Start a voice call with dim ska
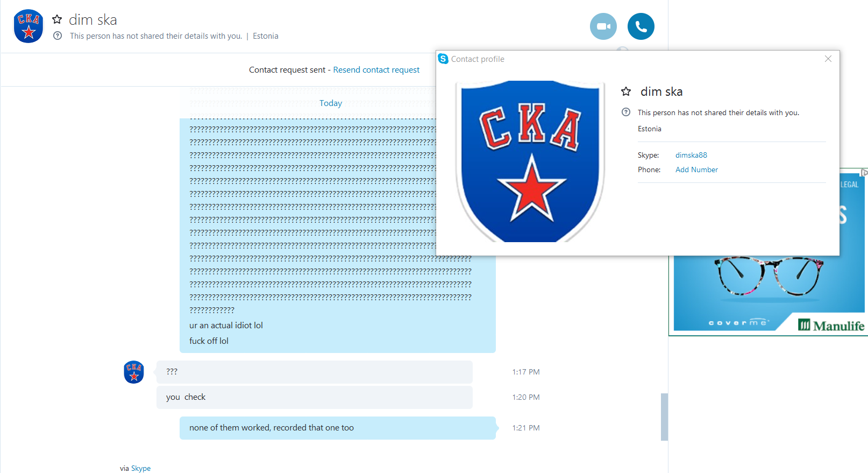This screenshot has width=868, height=473. click(641, 26)
